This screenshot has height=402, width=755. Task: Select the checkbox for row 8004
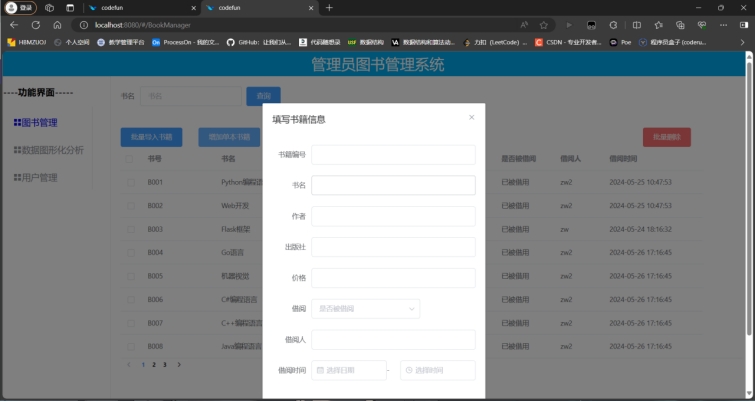pos(130,253)
